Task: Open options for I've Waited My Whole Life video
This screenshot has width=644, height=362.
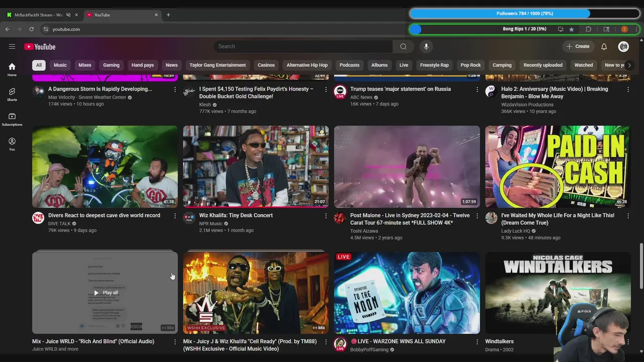Action: coord(628,216)
